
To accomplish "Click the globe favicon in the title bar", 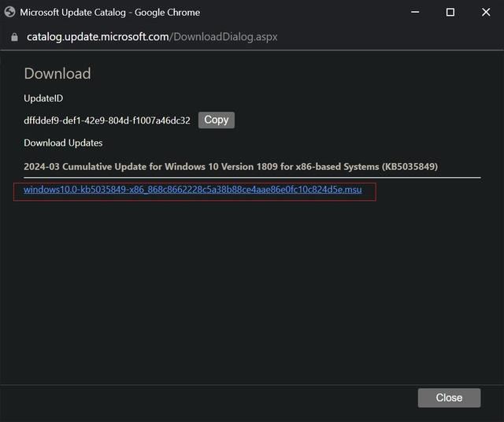I will pos(10,12).
